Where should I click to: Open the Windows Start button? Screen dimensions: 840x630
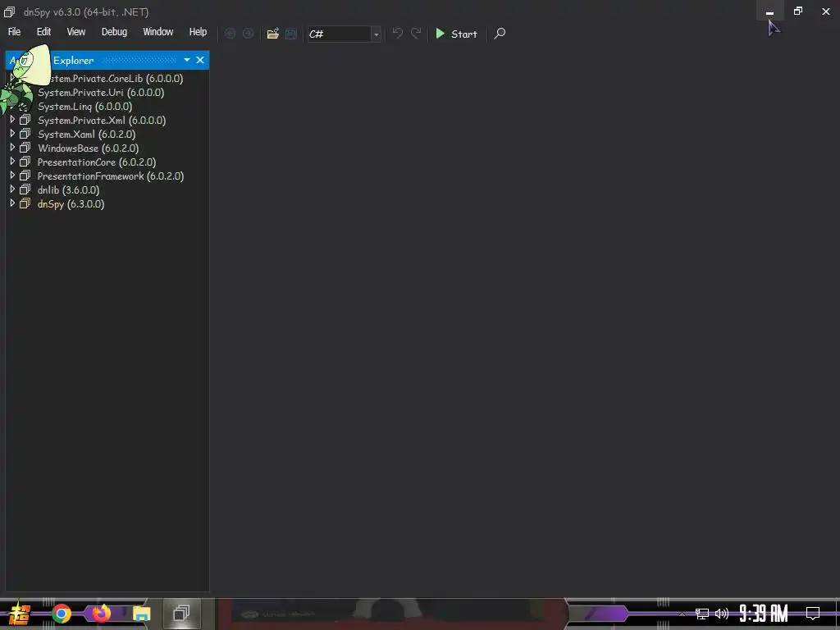pos(20,614)
